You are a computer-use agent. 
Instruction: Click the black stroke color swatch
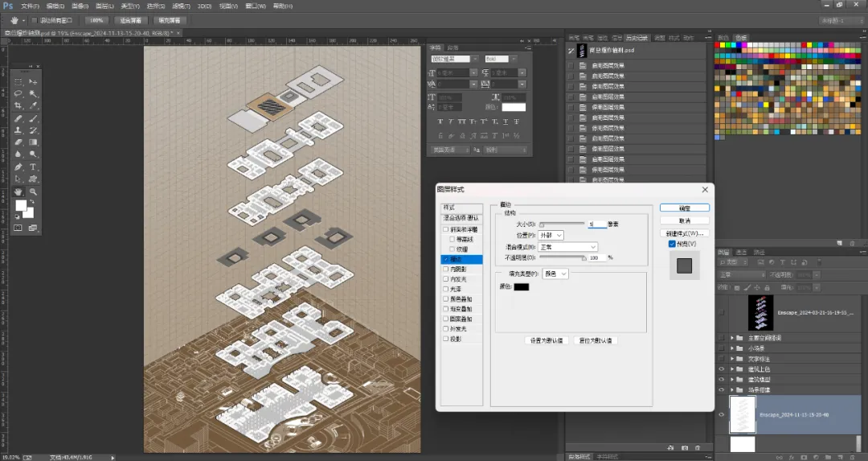pos(521,287)
